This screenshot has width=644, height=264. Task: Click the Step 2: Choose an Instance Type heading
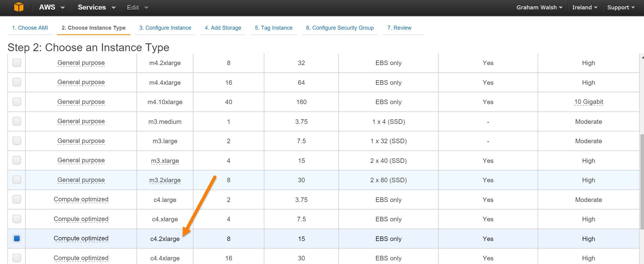88,48
